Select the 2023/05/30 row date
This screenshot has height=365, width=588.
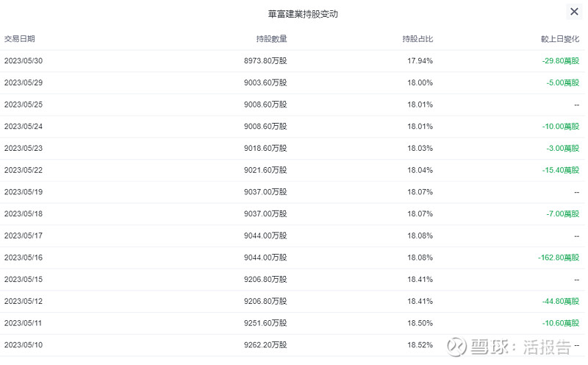(x=24, y=61)
